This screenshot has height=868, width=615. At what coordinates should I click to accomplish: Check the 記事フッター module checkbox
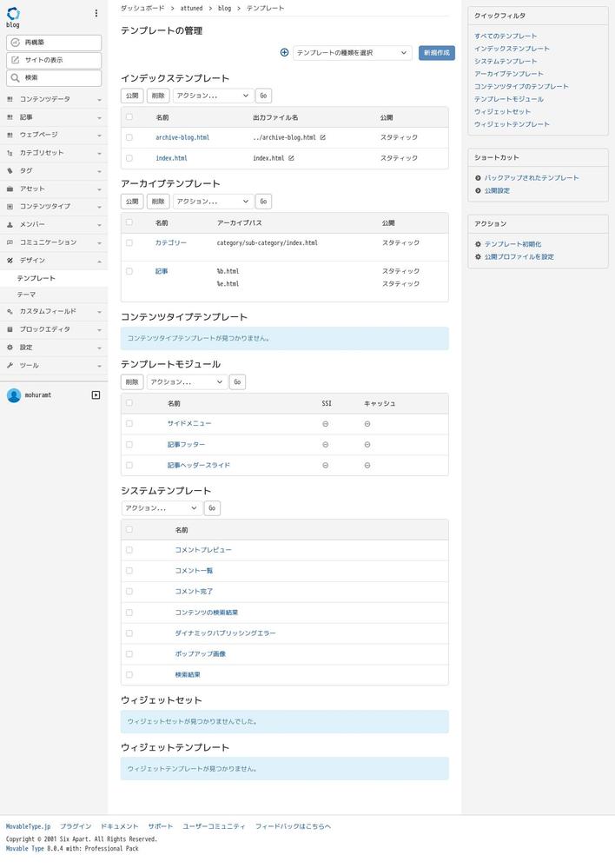pos(129,445)
